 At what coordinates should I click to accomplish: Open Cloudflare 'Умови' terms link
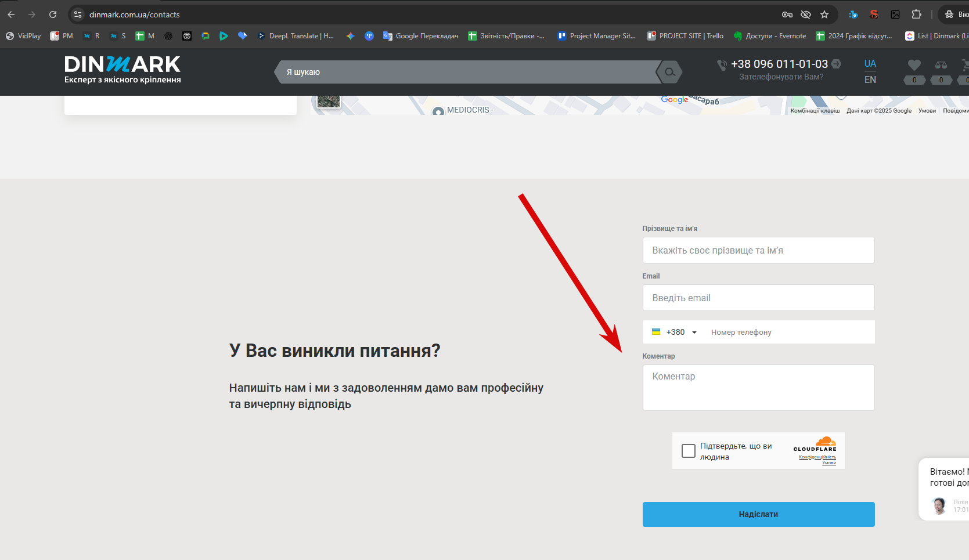pos(829,463)
